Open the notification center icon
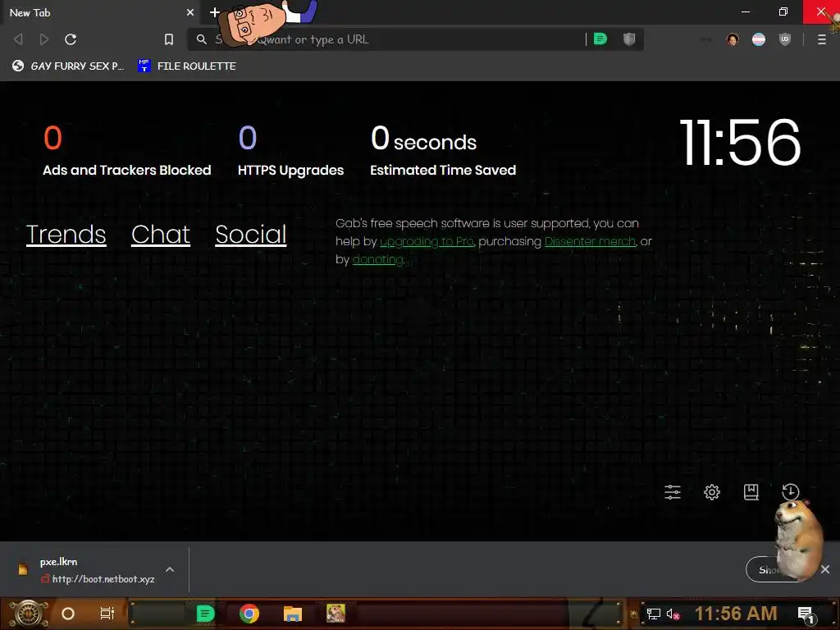The width and height of the screenshot is (840, 630). [x=806, y=614]
